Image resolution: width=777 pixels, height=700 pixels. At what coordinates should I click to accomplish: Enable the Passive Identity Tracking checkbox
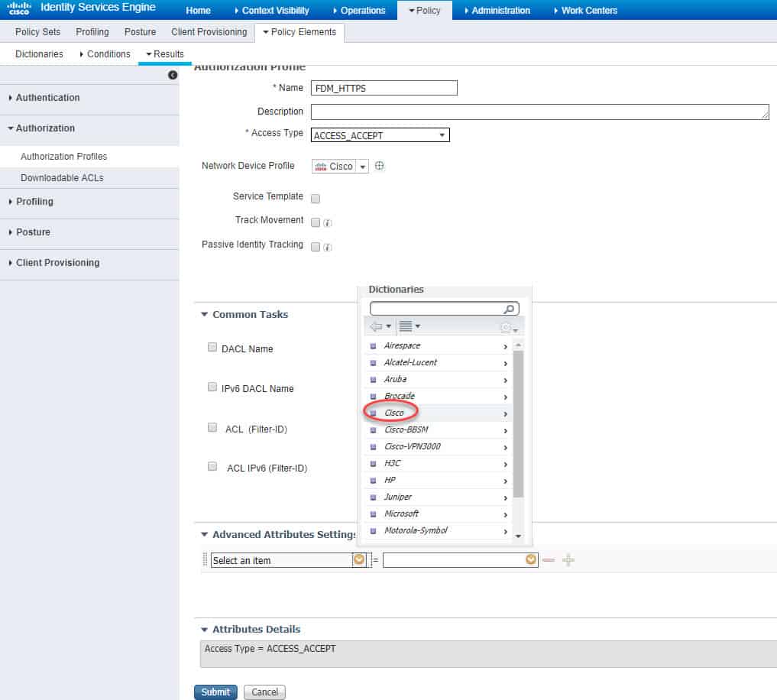(x=316, y=247)
